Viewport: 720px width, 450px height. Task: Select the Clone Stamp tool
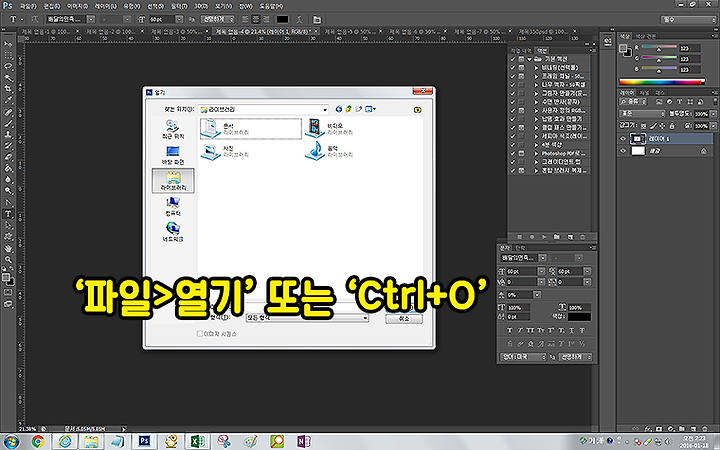point(8,135)
